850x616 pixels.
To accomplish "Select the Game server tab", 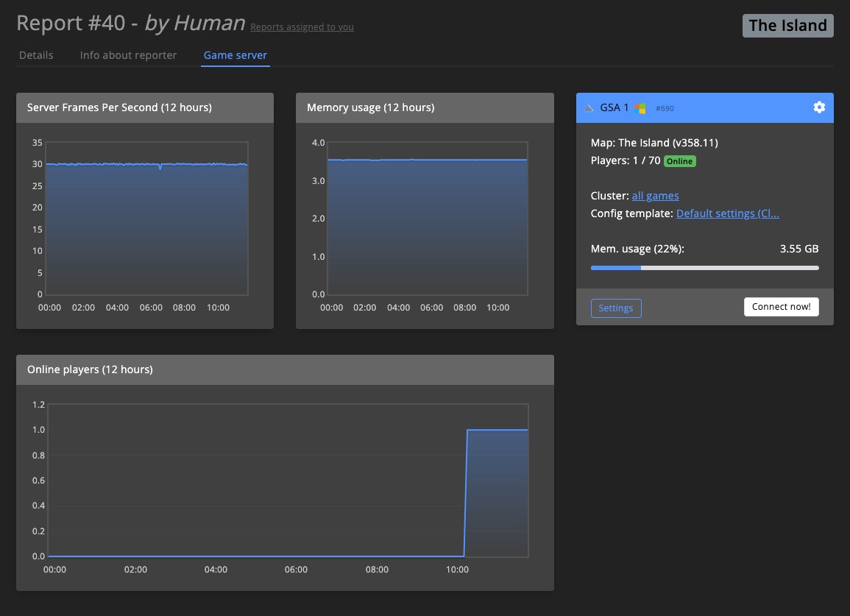I will [235, 54].
